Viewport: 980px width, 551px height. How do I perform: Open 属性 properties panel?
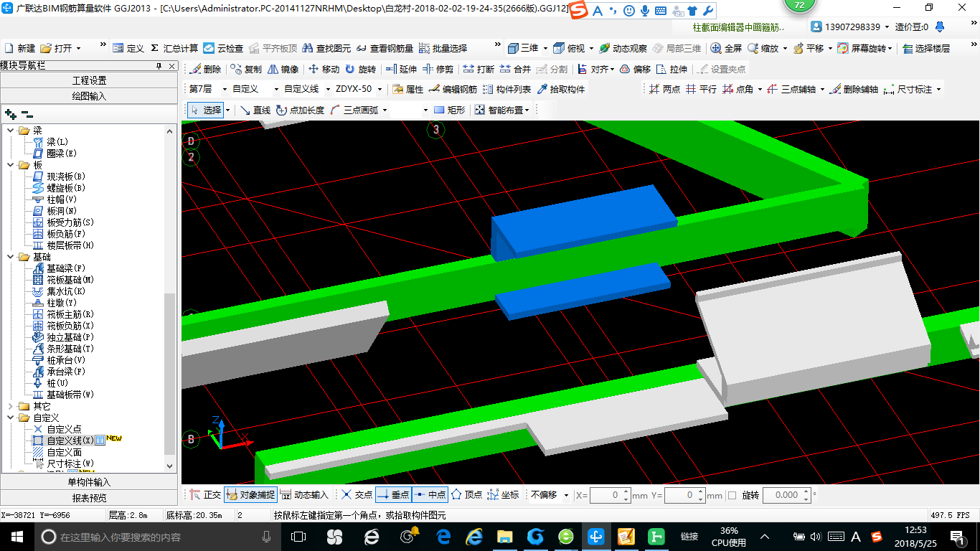[x=407, y=89]
